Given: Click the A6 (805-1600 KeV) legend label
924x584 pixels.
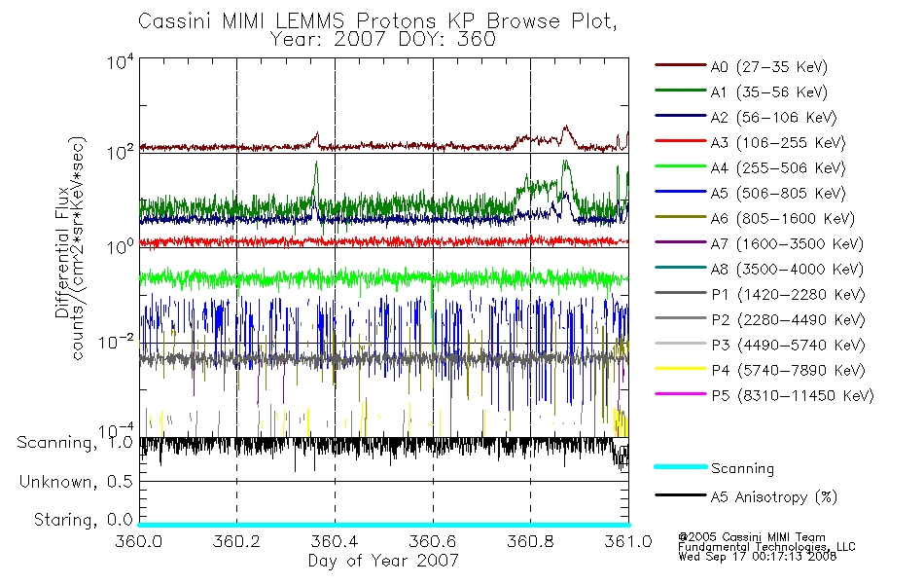Looking at the screenshot, I should [x=783, y=219].
